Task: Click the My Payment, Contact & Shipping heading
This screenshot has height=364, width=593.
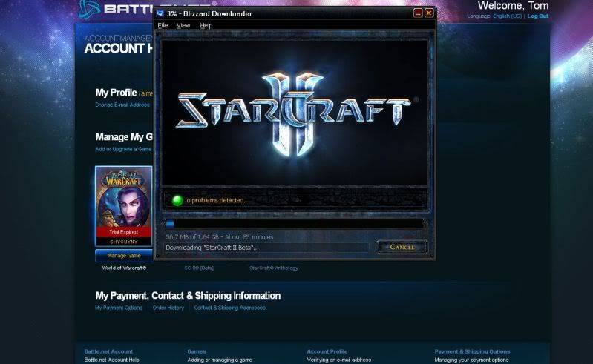Action: click(188, 295)
